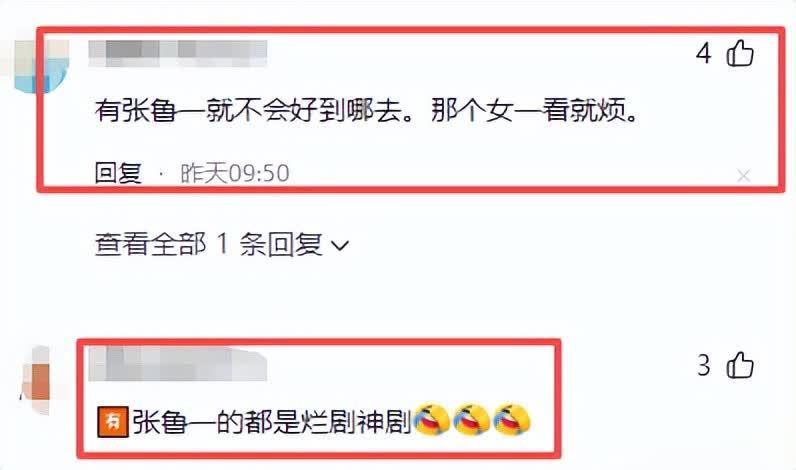The width and height of the screenshot is (796, 470).
Task: Click the orange badge before 张鲁一的都是烂剧神剧
Action: (x=113, y=421)
